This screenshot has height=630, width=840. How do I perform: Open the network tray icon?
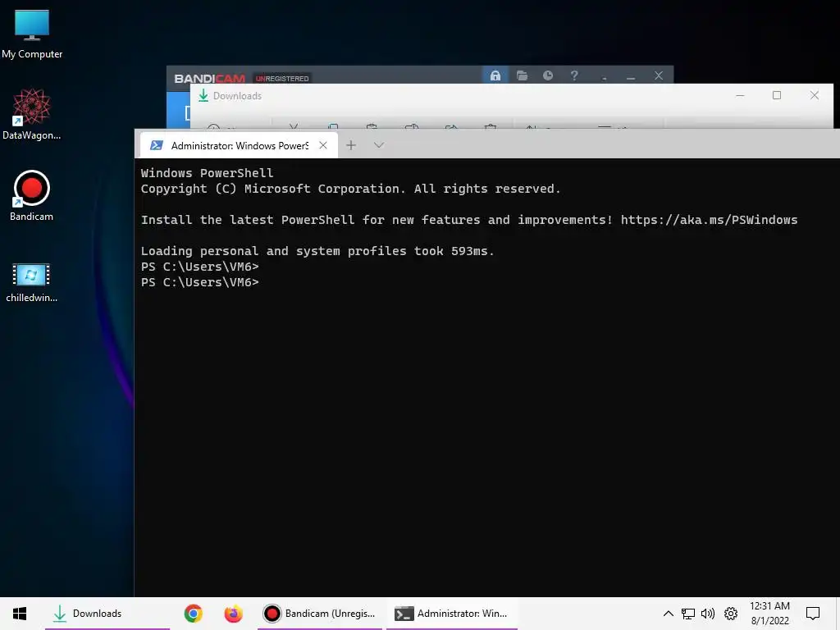coord(688,614)
